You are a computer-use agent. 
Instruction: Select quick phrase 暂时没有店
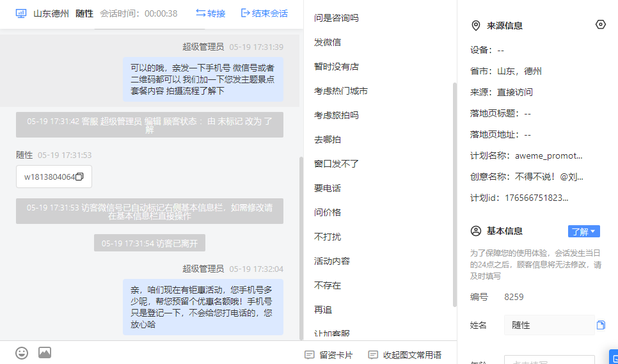coord(337,67)
